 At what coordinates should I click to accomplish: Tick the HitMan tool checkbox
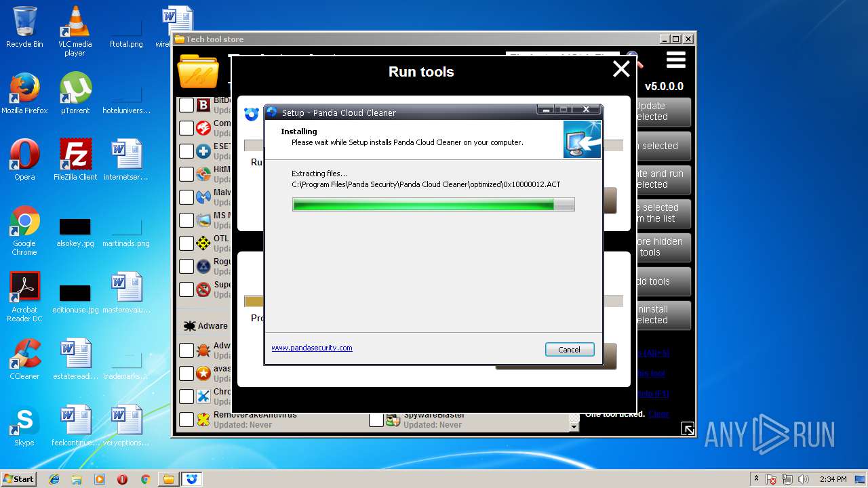186,174
